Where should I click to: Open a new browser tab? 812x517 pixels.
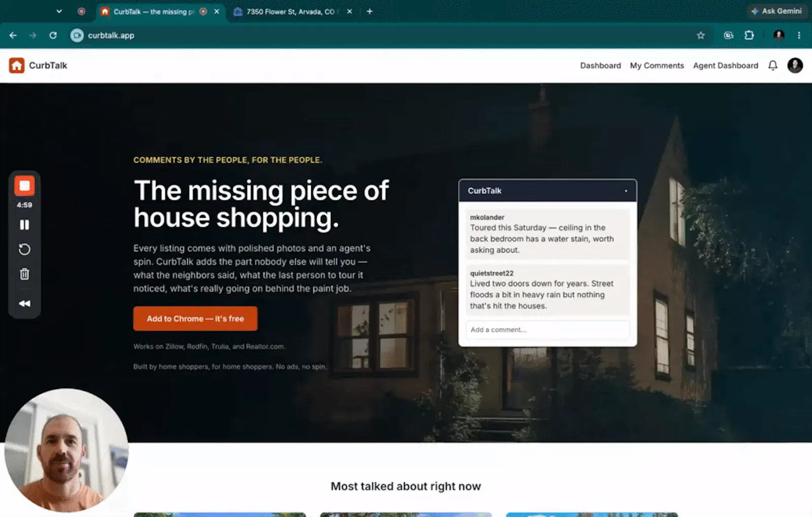(369, 11)
